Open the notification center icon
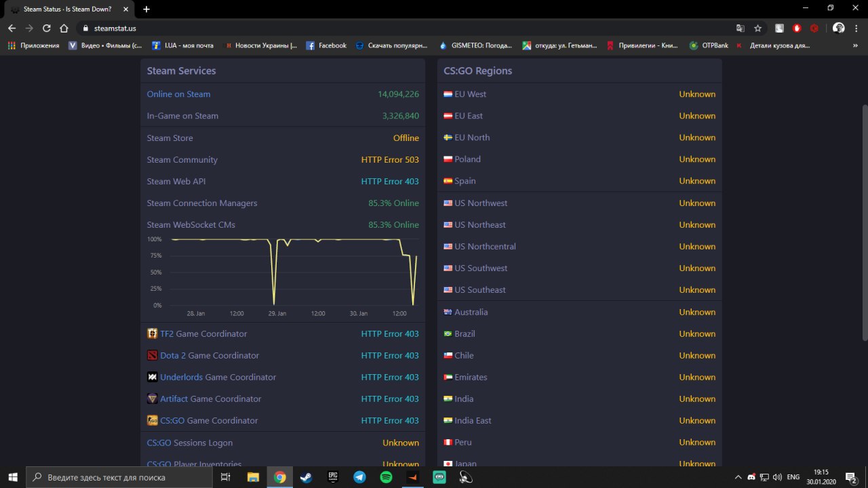Image resolution: width=868 pixels, height=488 pixels. (851, 477)
